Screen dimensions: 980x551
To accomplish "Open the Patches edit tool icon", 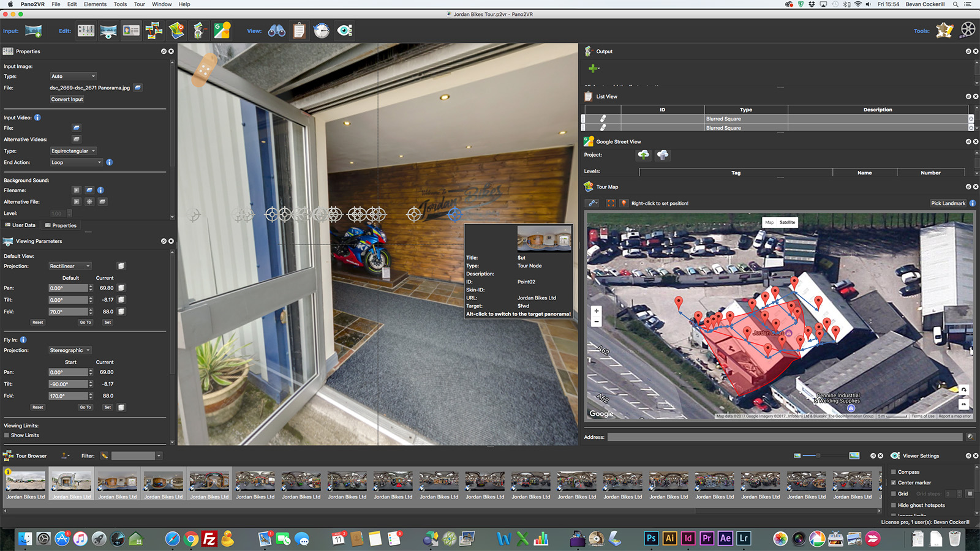I will pos(154,31).
